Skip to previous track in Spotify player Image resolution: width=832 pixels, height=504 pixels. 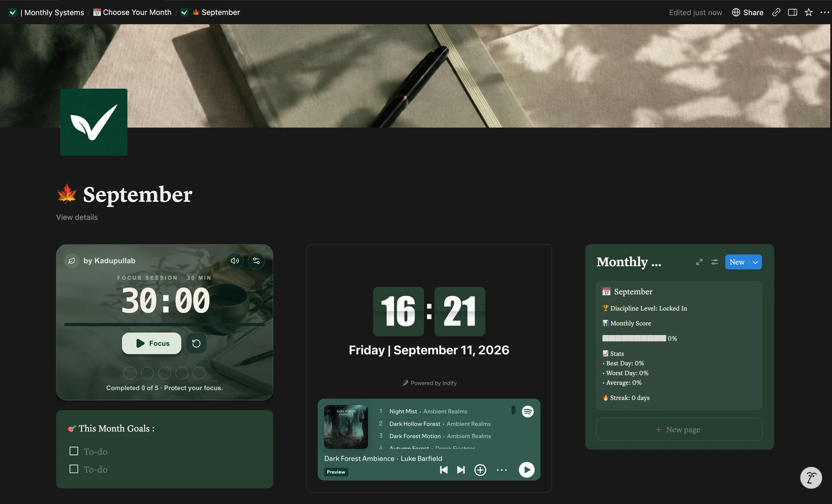(444, 470)
